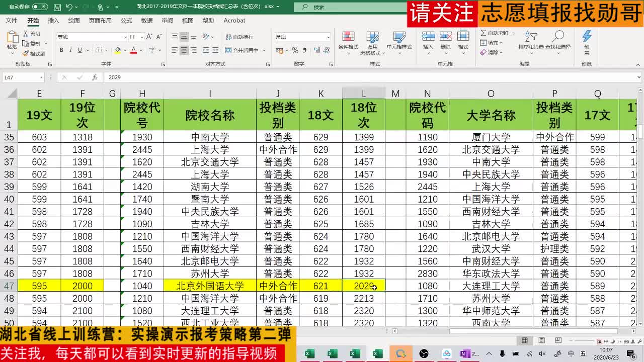This screenshot has width=644, height=362.
Task: Click AutoSum (自动求和)
Action: 494,33
